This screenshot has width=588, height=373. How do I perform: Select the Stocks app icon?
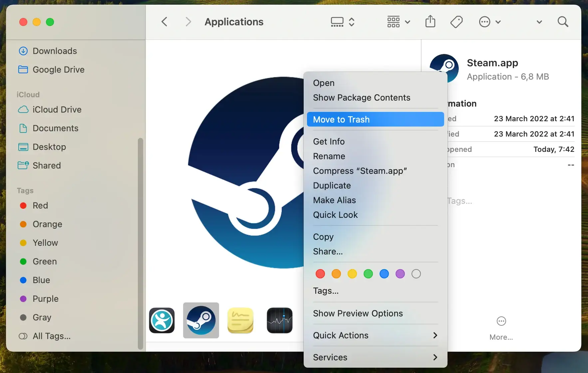coord(279,320)
